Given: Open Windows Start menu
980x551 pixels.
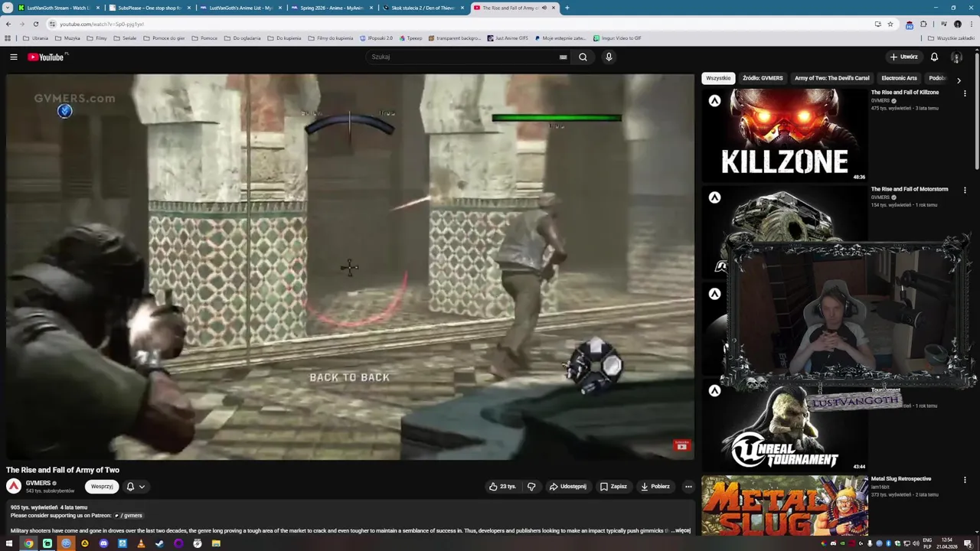Looking at the screenshot, I should click(x=9, y=543).
